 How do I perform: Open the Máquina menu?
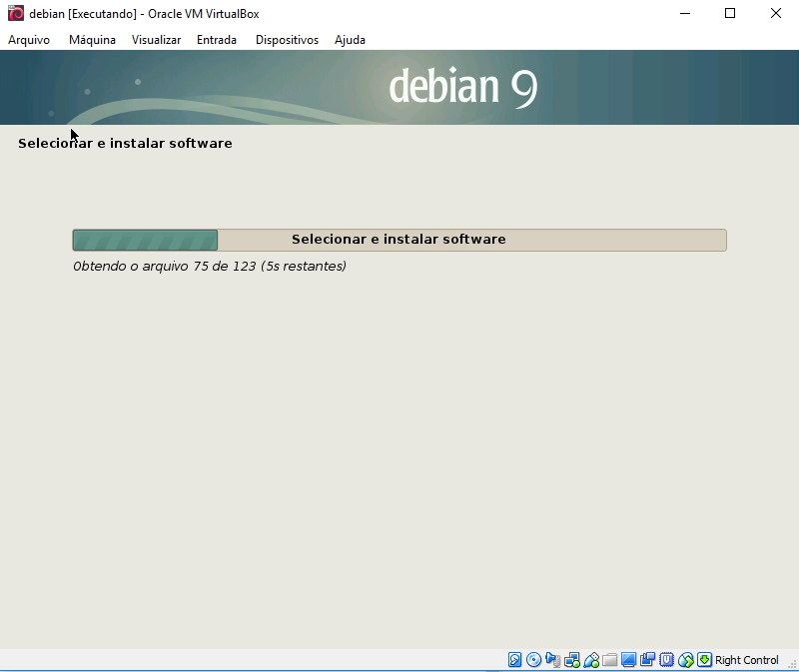coord(92,40)
